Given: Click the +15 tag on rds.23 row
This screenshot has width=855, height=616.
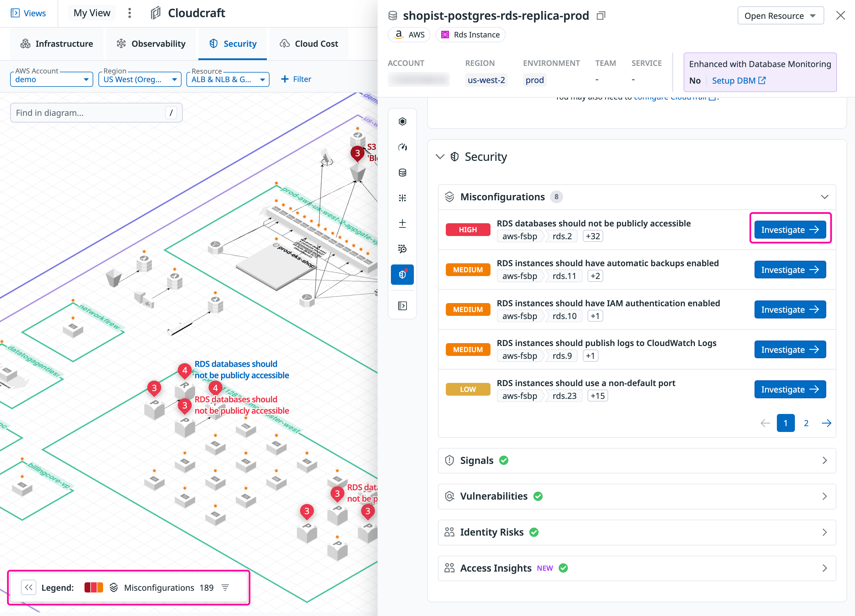Looking at the screenshot, I should [x=597, y=396].
